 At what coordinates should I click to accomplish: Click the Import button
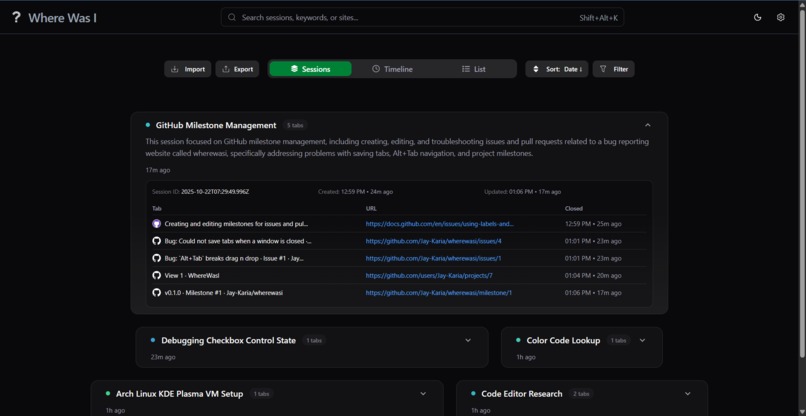pyautogui.click(x=188, y=69)
